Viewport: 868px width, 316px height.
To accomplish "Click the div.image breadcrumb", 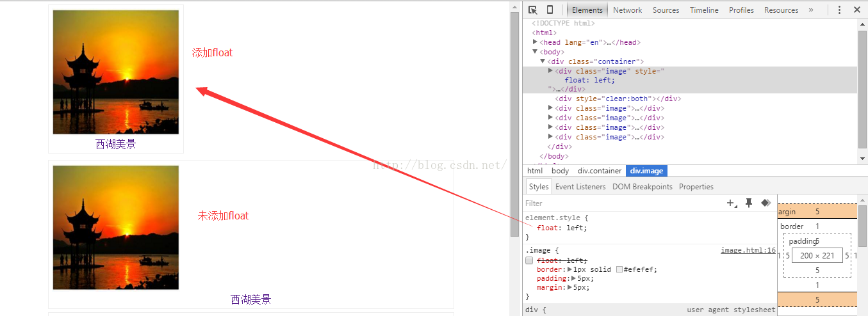I will (x=646, y=171).
